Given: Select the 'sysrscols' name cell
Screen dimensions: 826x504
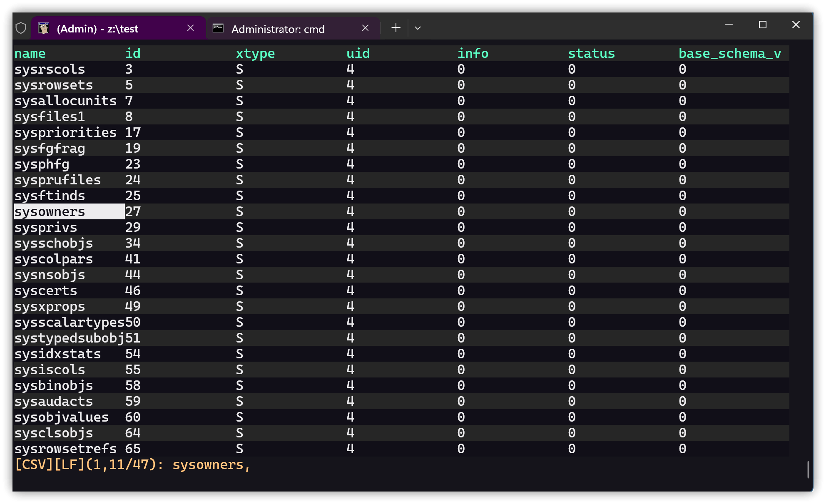Looking at the screenshot, I should 50,69.
